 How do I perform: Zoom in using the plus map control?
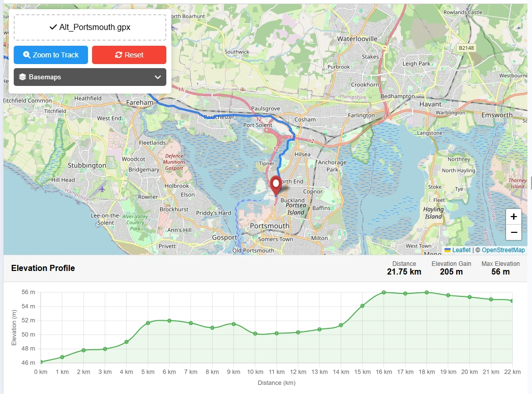click(514, 217)
